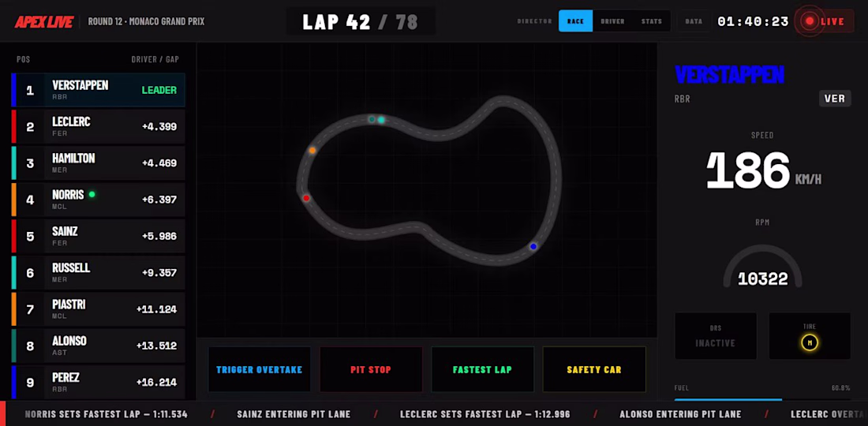Click the RPM gauge arc

763,266
